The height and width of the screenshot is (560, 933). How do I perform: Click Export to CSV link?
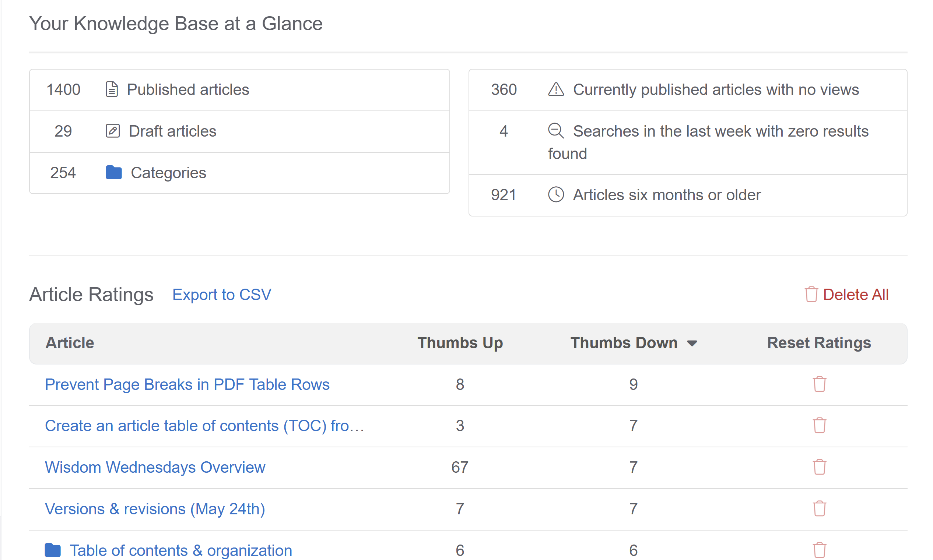(221, 294)
